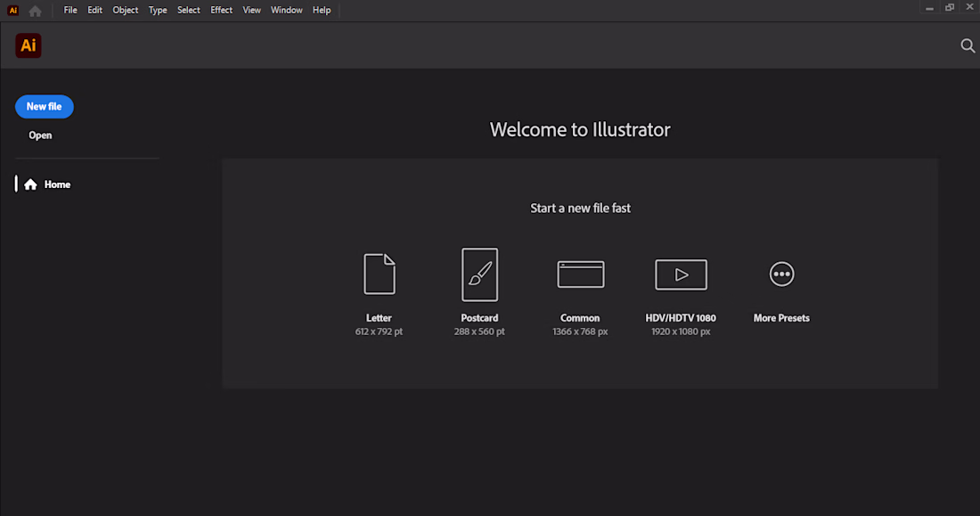Click the 288 x 560 pt size text

479,332
